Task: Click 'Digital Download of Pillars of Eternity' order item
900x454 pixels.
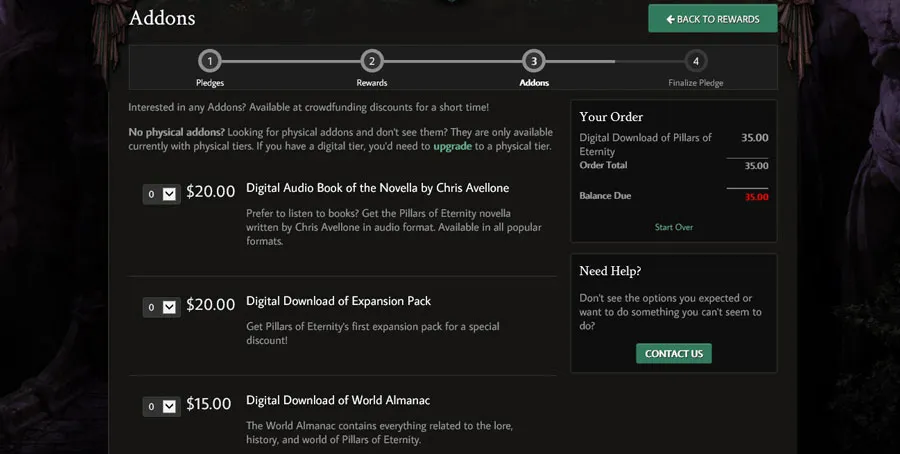Action: tap(645, 145)
